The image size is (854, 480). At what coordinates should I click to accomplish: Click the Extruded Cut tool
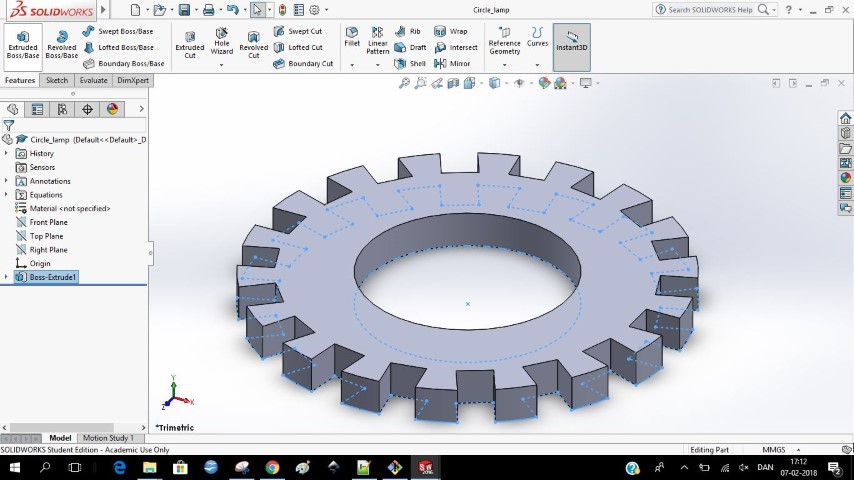tap(190, 46)
